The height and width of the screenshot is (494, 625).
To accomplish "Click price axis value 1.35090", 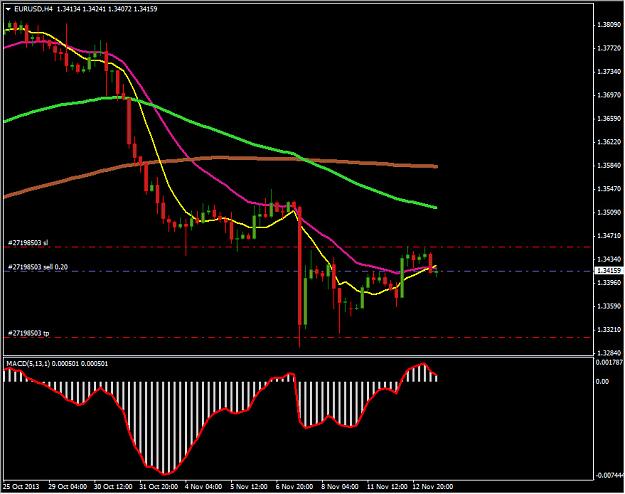I will [x=609, y=213].
